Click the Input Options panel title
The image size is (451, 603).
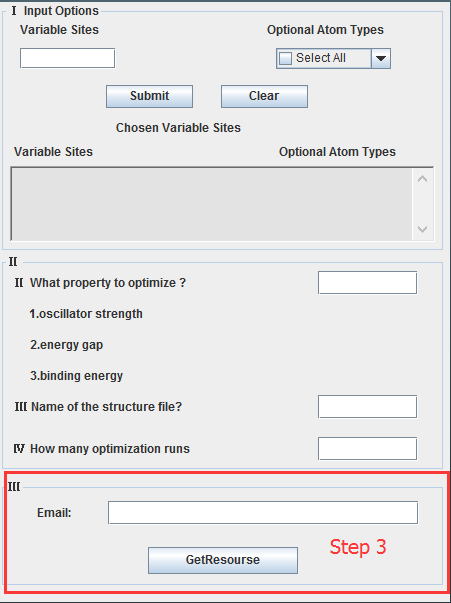point(61,11)
